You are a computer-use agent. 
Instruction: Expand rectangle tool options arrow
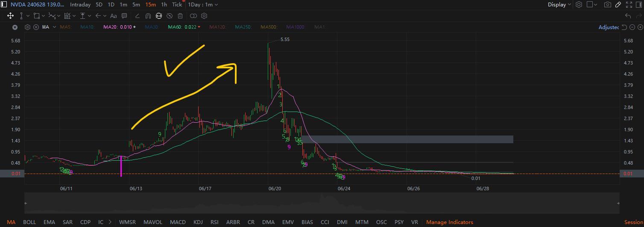point(44,16)
